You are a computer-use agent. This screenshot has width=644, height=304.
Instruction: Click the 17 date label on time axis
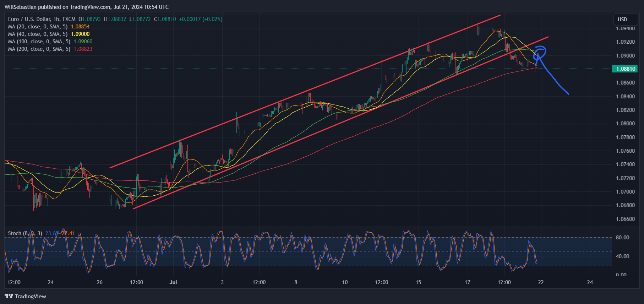[468, 282]
